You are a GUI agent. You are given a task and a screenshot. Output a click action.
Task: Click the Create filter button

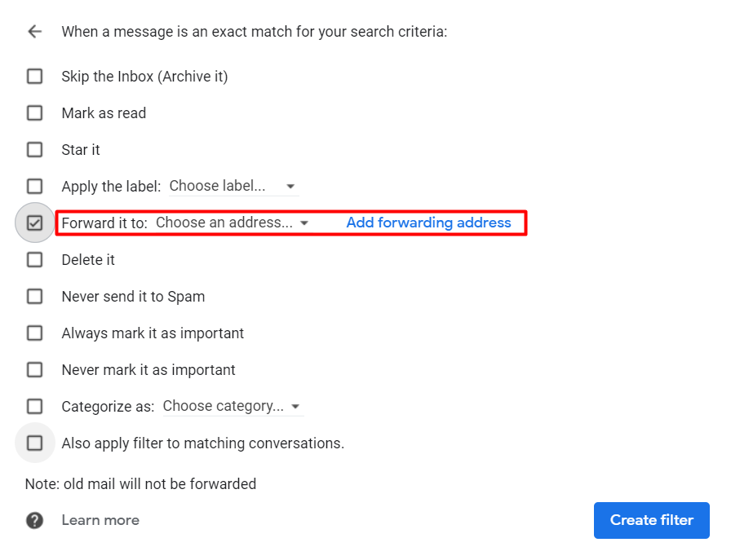(x=651, y=520)
